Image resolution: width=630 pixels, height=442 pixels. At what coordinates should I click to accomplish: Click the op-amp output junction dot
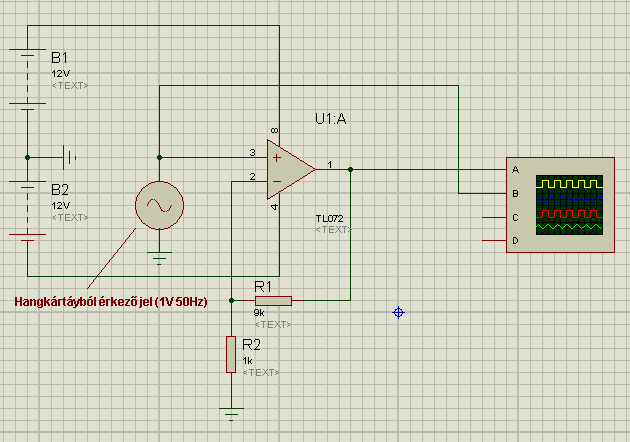click(x=350, y=170)
